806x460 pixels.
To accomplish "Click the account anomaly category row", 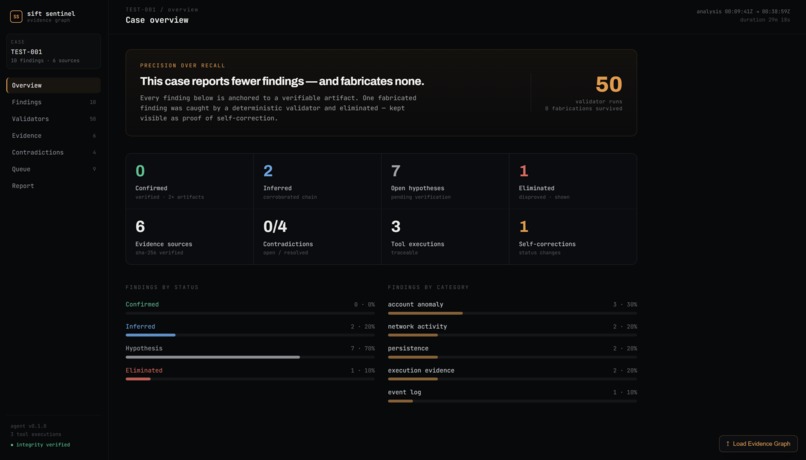I will pyautogui.click(x=512, y=307).
